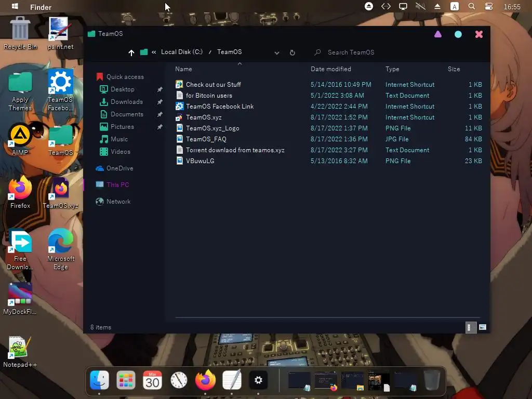Select the 'for Bitcoin users' file
Screen dimensions: 532x399
coord(328,96)
